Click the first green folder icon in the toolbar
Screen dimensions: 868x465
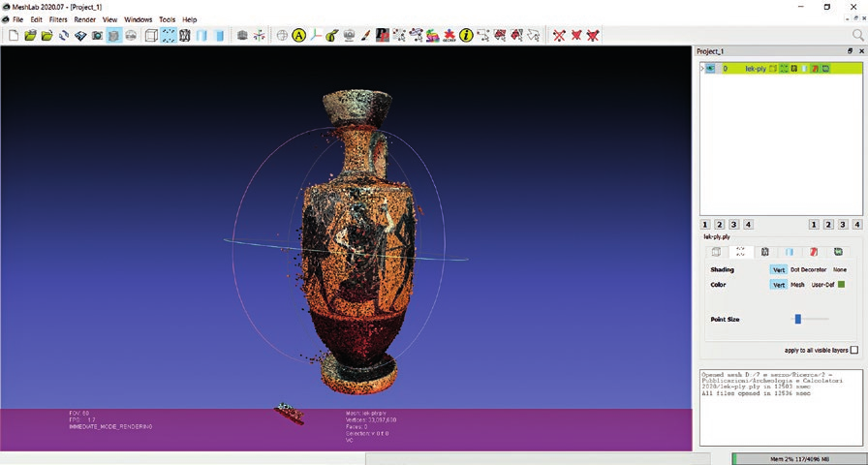[x=30, y=36]
